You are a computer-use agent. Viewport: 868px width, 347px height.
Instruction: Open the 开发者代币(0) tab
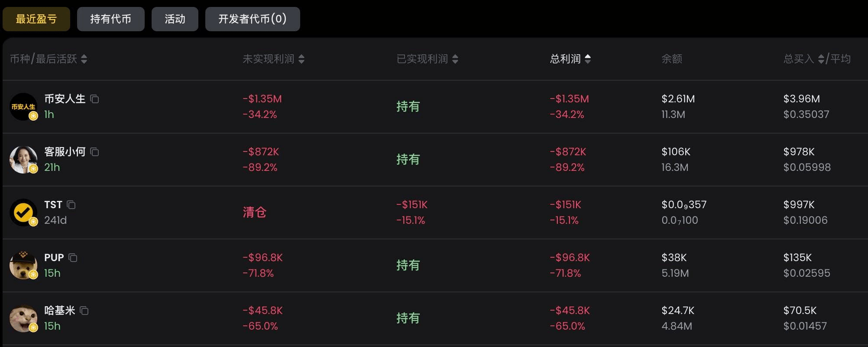tap(252, 19)
